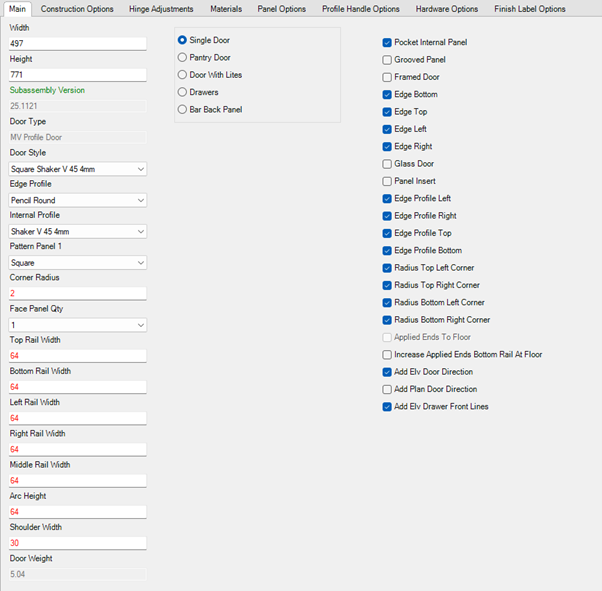Select the Drawers radio option
Viewport: 602px width, 591px height.
tap(182, 92)
